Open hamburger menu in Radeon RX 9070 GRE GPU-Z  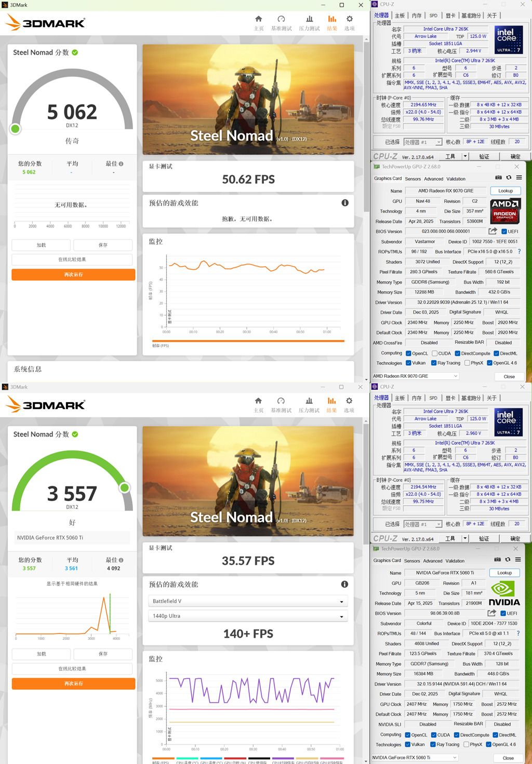(519, 178)
